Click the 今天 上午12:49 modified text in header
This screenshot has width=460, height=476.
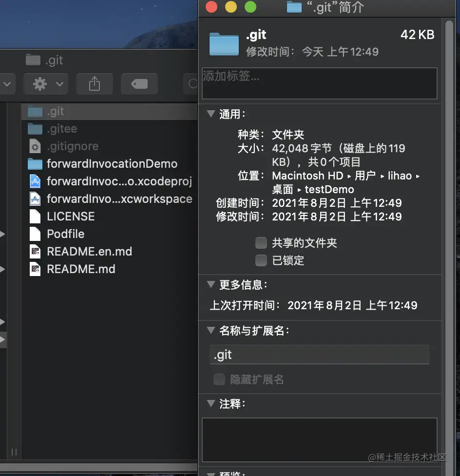(x=340, y=52)
